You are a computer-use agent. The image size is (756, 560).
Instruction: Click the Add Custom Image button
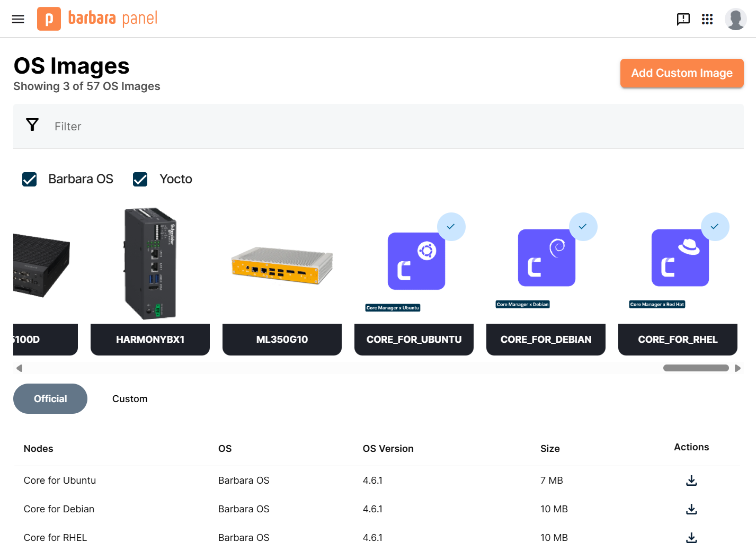tap(681, 73)
